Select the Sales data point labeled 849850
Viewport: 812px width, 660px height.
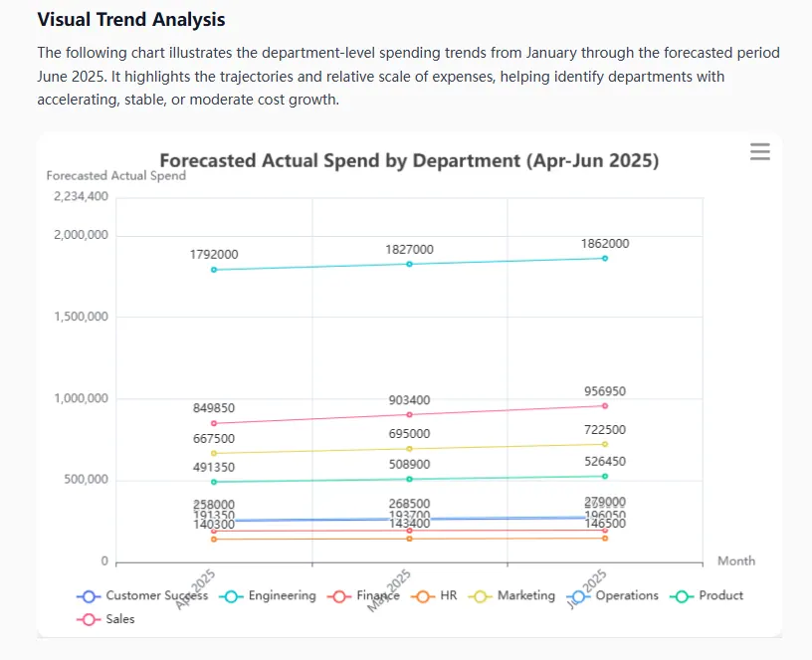(x=212, y=424)
